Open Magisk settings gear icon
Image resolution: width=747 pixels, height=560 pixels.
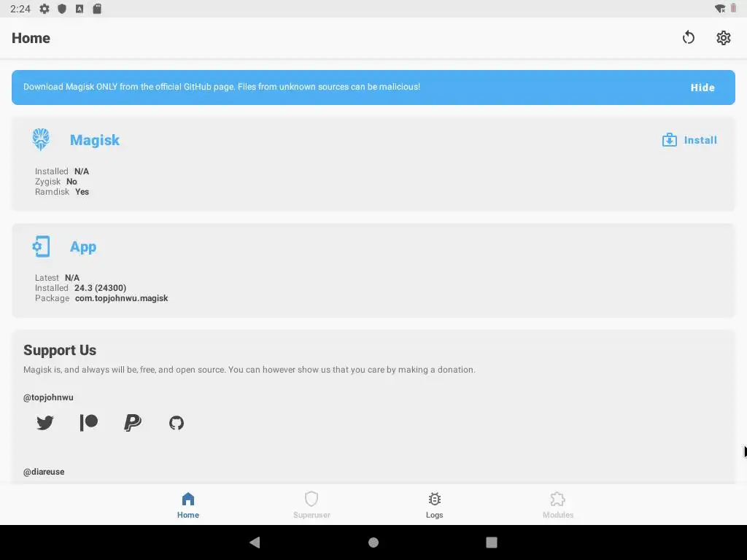[723, 38]
